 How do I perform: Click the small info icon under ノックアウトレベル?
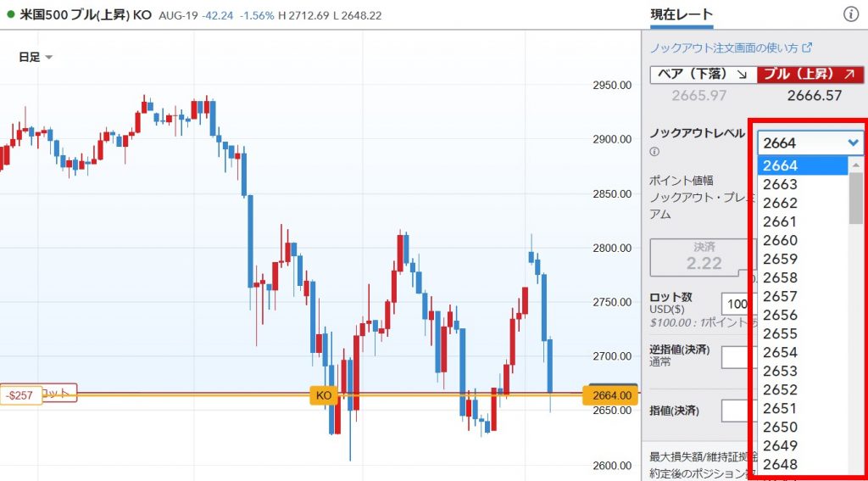point(654,153)
